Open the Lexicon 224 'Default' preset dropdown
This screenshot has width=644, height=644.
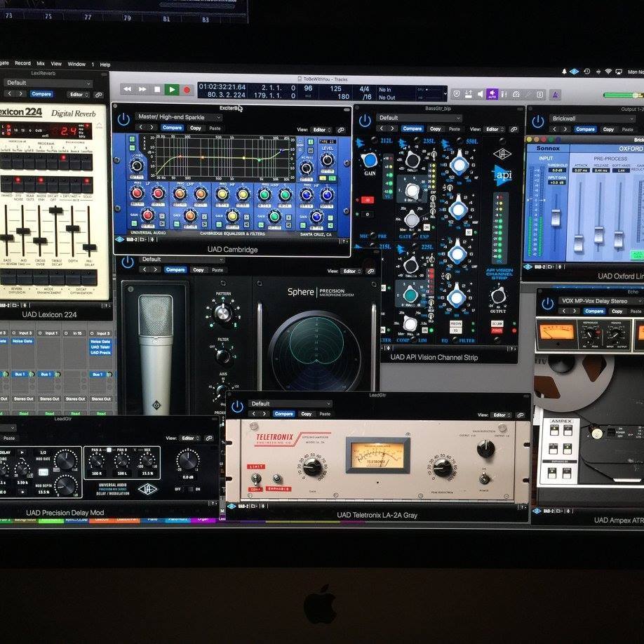tap(47, 83)
